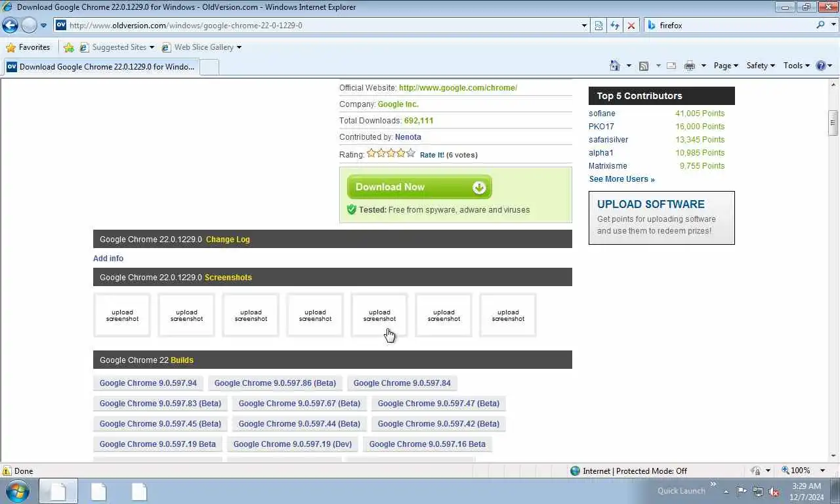Click the scrollbar down arrow
The image size is (840, 504).
coord(833,455)
